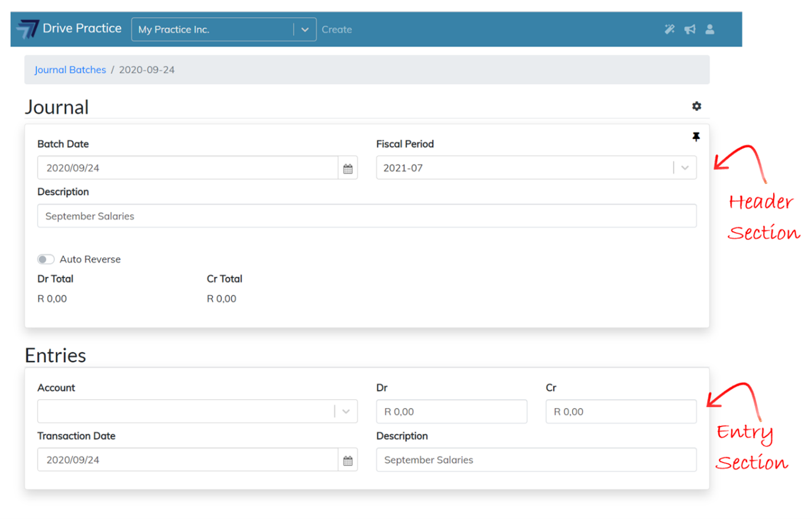Click the Drive Practice logo icon
812x519 pixels.
[27, 29]
